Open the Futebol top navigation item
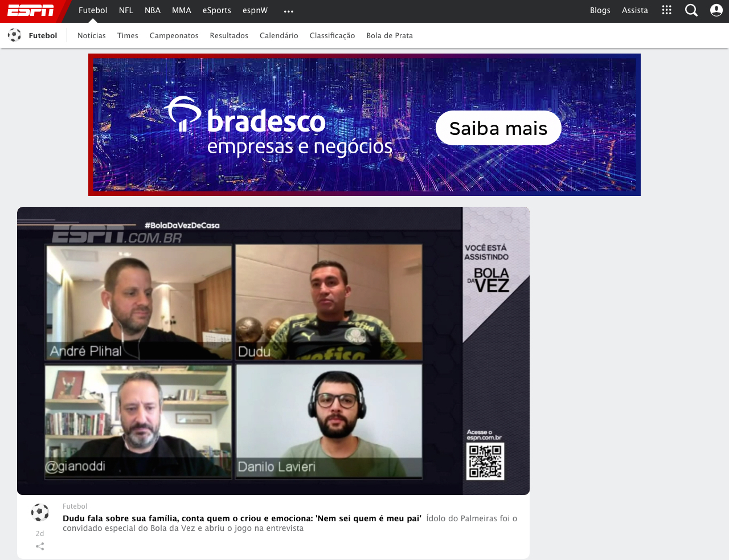The image size is (729, 560). [x=93, y=10]
